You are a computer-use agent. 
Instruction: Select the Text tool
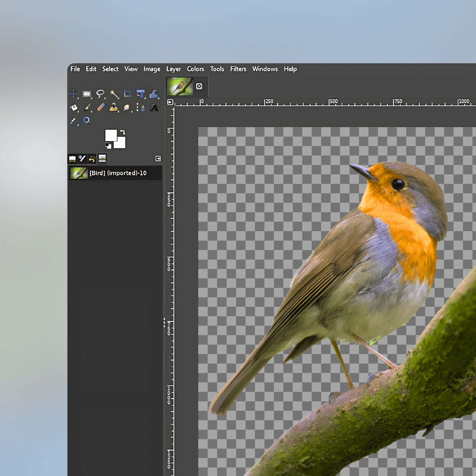(x=154, y=107)
